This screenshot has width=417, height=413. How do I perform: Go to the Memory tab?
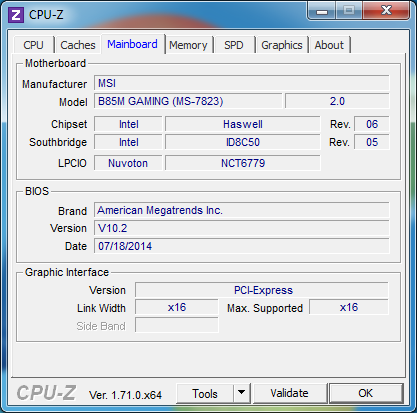click(x=188, y=45)
